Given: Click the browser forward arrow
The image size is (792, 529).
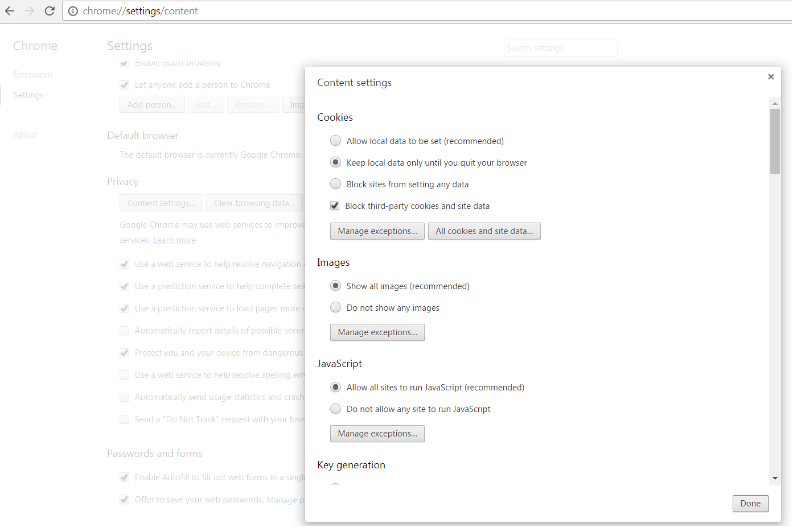Looking at the screenshot, I should tap(29, 11).
